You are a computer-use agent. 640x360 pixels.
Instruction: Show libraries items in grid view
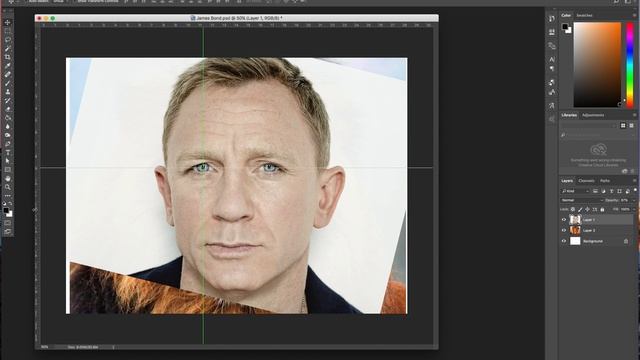coord(623,125)
